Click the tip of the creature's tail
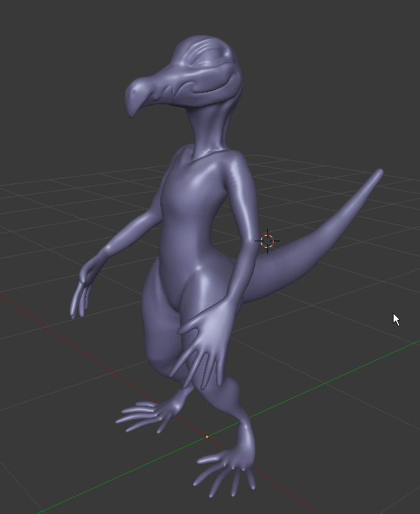Screen dimensions: 420x514 pos(380,172)
